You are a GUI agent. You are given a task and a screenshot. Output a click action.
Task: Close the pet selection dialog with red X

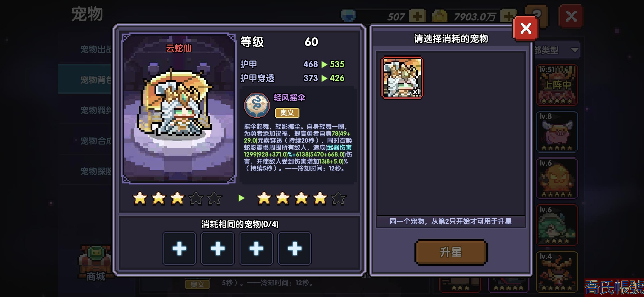[526, 28]
